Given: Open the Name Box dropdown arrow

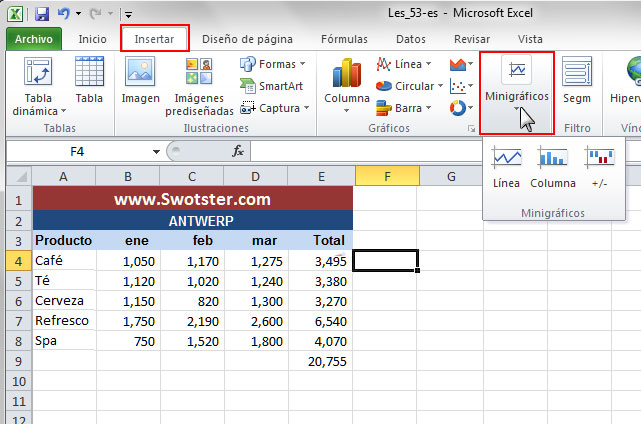Looking at the screenshot, I should [156, 152].
